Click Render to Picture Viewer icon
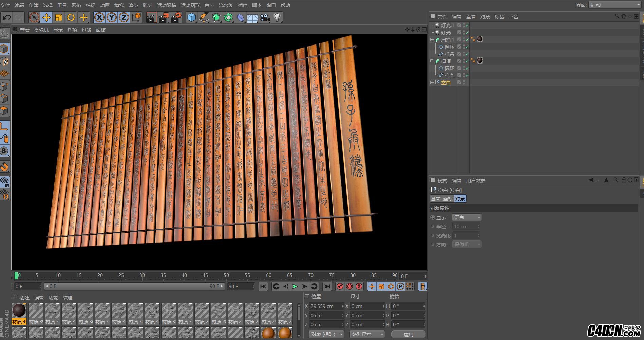 [163, 17]
